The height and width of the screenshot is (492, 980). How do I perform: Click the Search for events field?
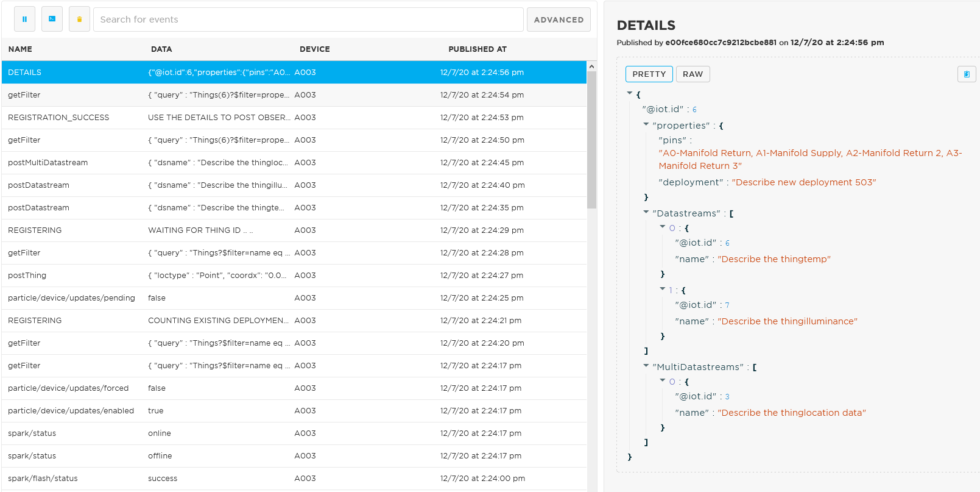pos(308,20)
